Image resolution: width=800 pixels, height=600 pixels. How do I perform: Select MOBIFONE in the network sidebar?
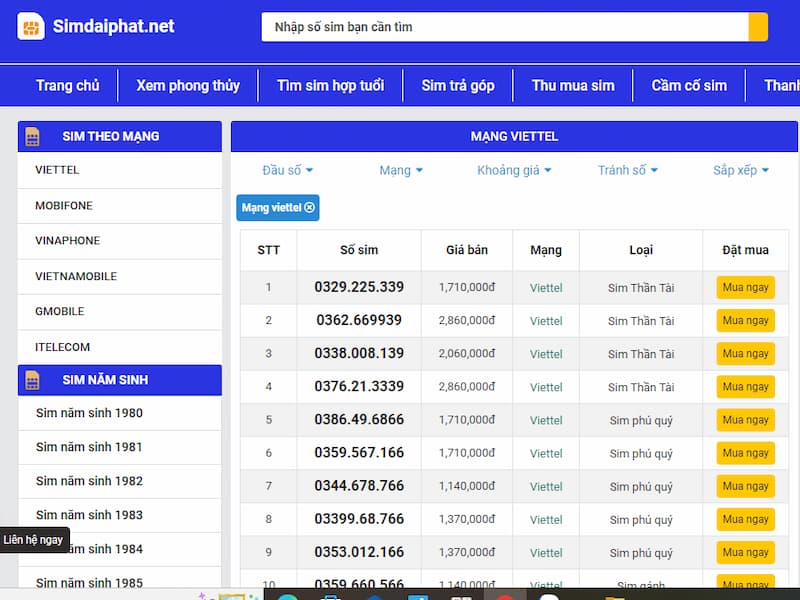click(120, 206)
